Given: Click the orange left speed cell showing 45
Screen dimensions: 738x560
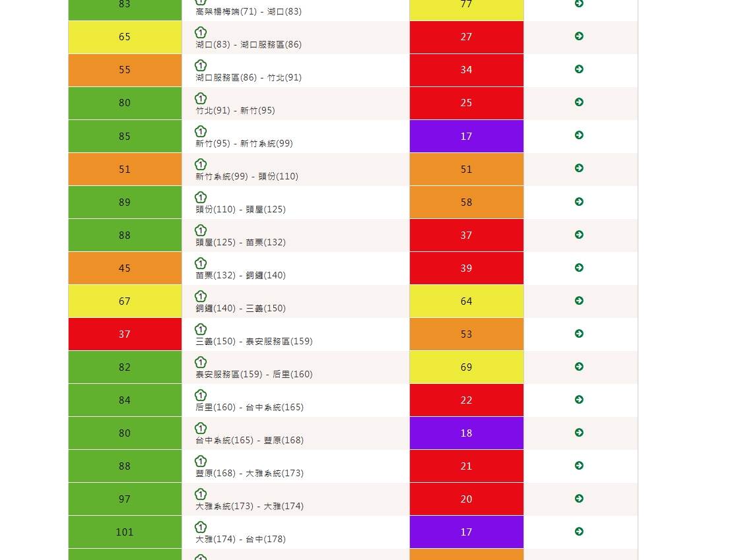Looking at the screenshot, I should click(x=125, y=268).
